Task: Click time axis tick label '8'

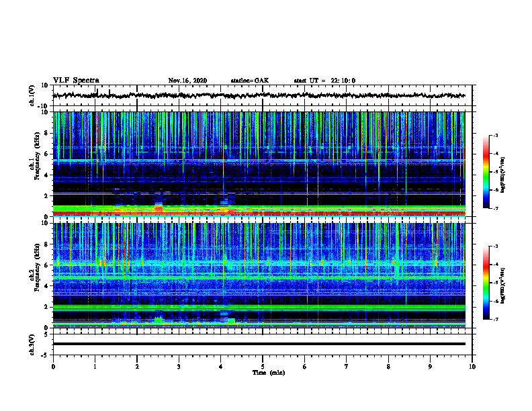Action: pos(388,367)
